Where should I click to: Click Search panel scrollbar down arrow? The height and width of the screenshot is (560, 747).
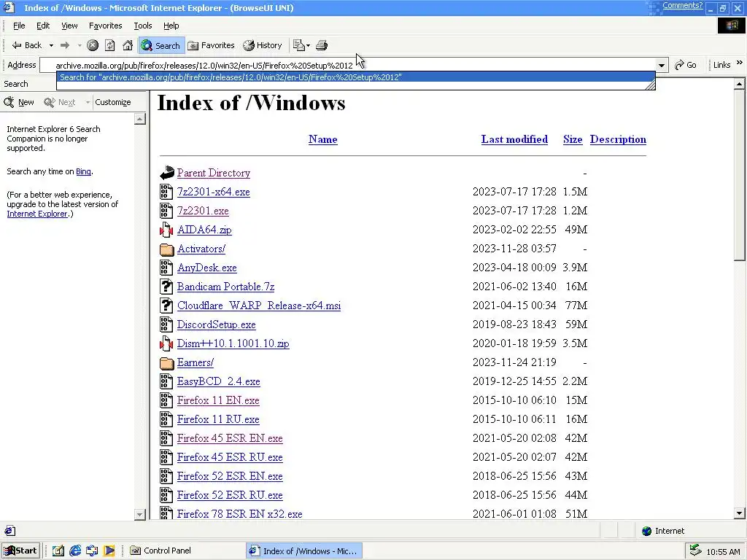point(139,514)
